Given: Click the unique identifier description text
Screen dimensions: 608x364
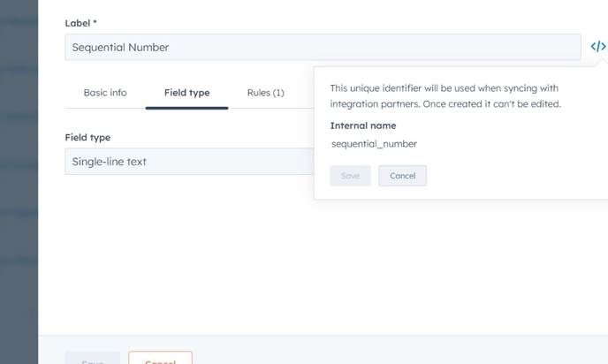Looking at the screenshot, I should (x=445, y=96).
